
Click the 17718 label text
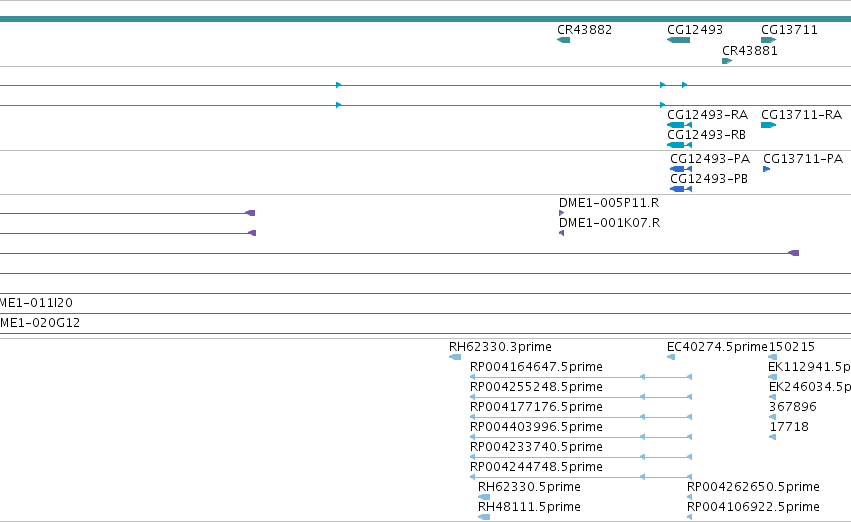point(789,427)
